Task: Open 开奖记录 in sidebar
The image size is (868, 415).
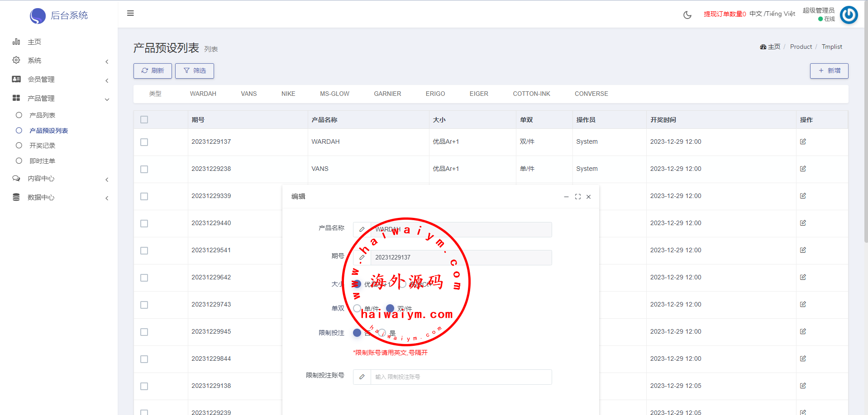Action: [x=42, y=146]
